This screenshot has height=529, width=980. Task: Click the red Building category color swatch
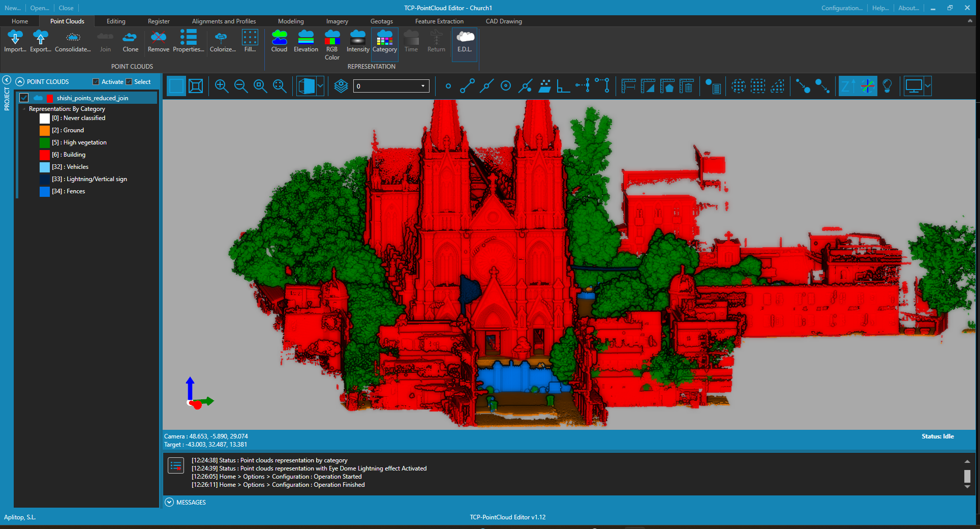(45, 155)
